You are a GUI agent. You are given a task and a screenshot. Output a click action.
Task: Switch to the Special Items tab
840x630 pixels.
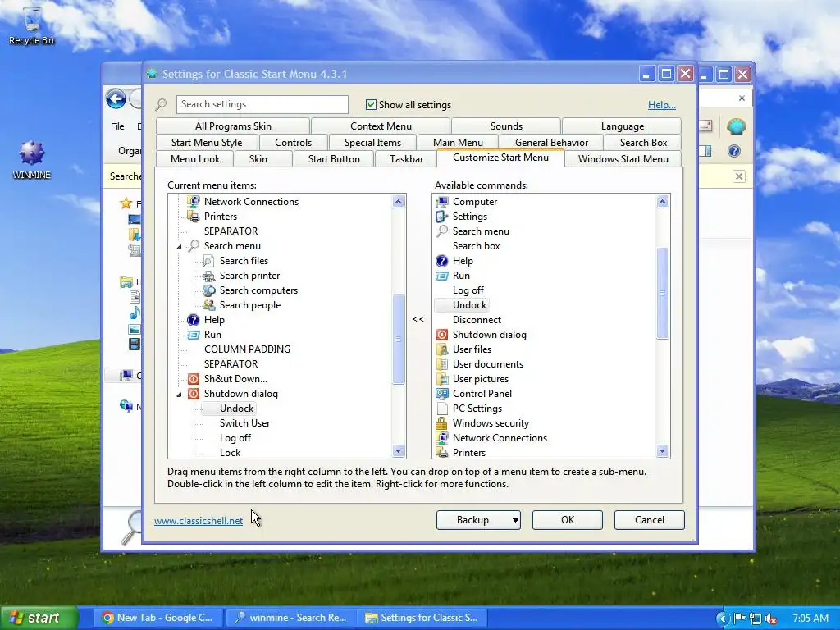point(373,143)
